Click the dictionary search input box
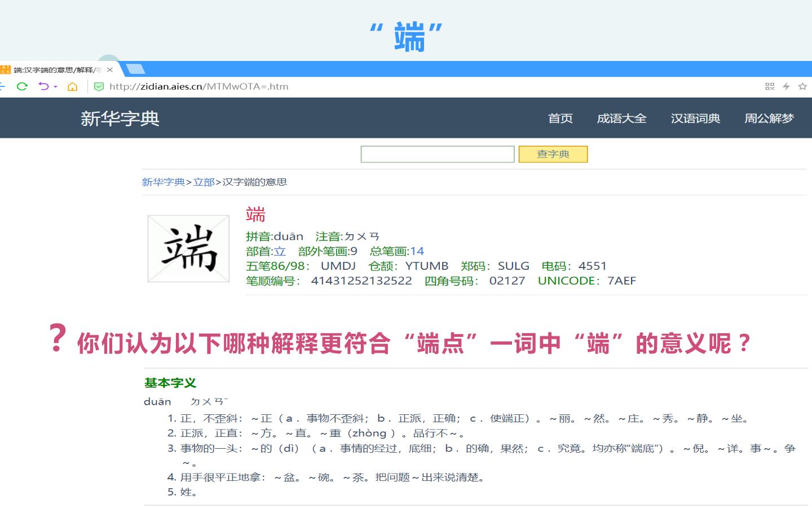This screenshot has height=508, width=812. pos(438,154)
